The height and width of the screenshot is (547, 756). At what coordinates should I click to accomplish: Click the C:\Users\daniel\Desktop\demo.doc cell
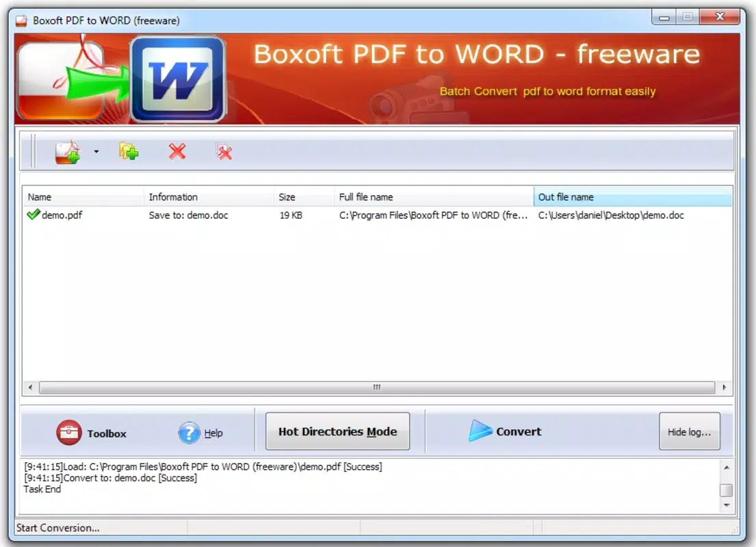611,215
